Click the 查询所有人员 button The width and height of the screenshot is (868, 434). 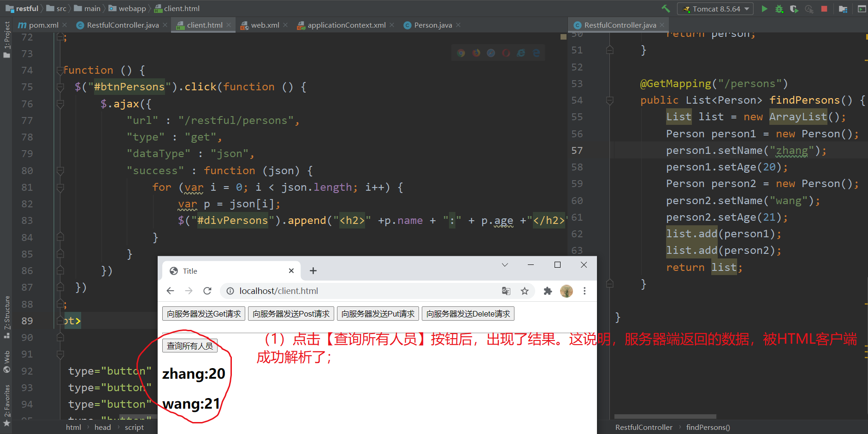(189, 346)
